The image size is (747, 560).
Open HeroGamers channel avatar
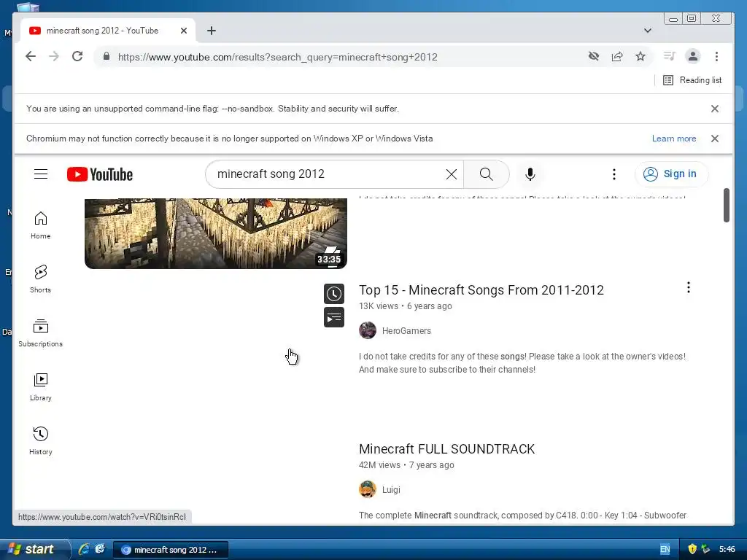point(368,330)
